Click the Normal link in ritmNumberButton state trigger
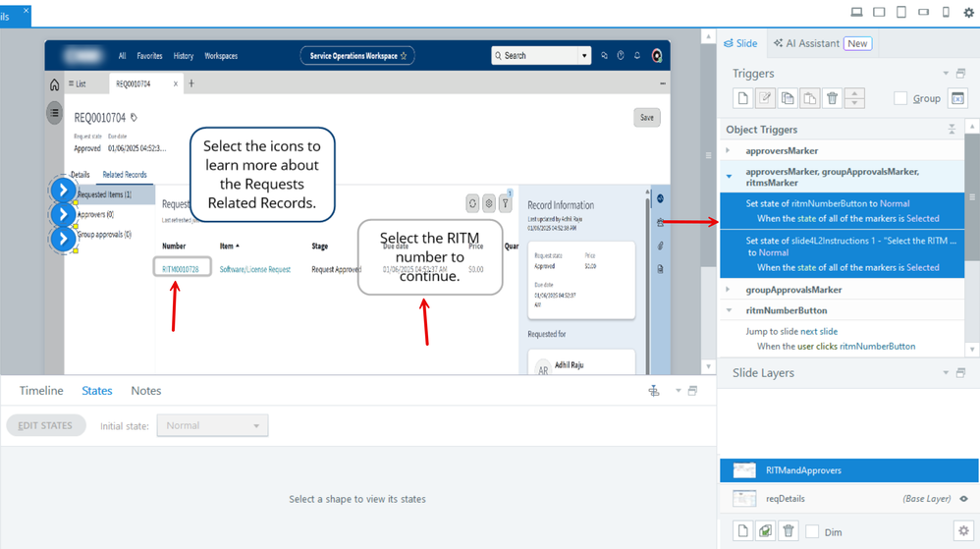 pyautogui.click(x=895, y=203)
